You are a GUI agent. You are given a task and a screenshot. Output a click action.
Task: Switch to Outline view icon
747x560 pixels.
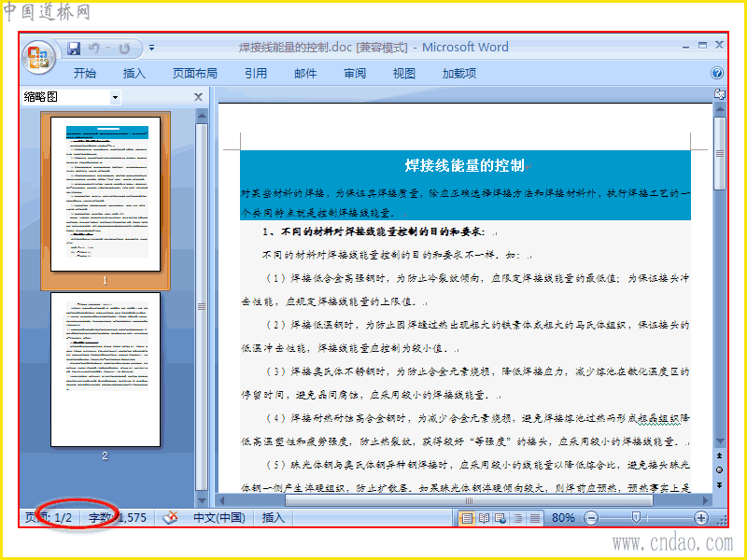click(x=518, y=518)
